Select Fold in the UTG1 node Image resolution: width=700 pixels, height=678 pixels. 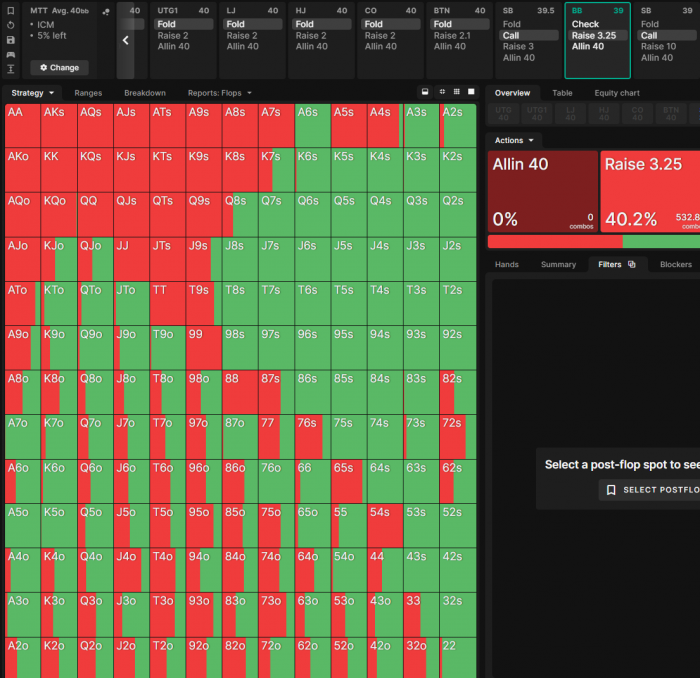pyautogui.click(x=183, y=24)
